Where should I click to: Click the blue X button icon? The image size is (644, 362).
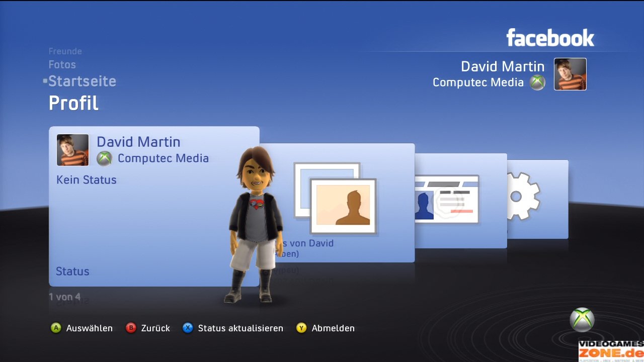click(x=188, y=328)
